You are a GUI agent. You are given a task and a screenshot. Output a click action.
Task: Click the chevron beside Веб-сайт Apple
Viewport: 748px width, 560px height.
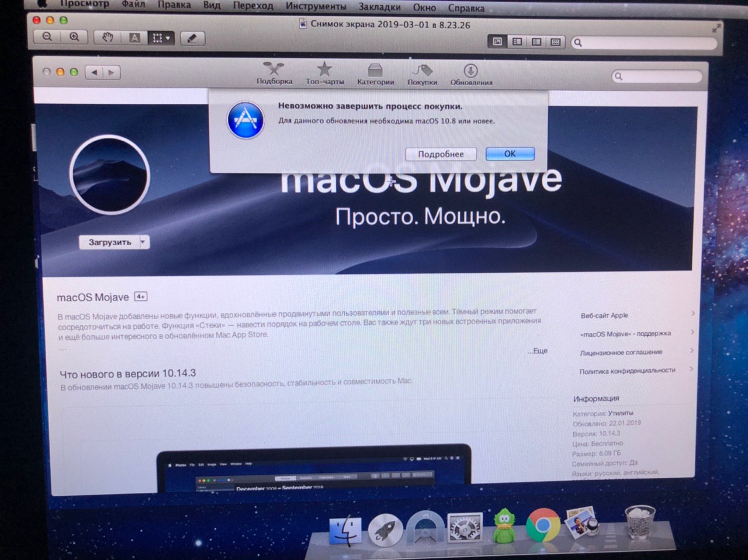point(692,314)
